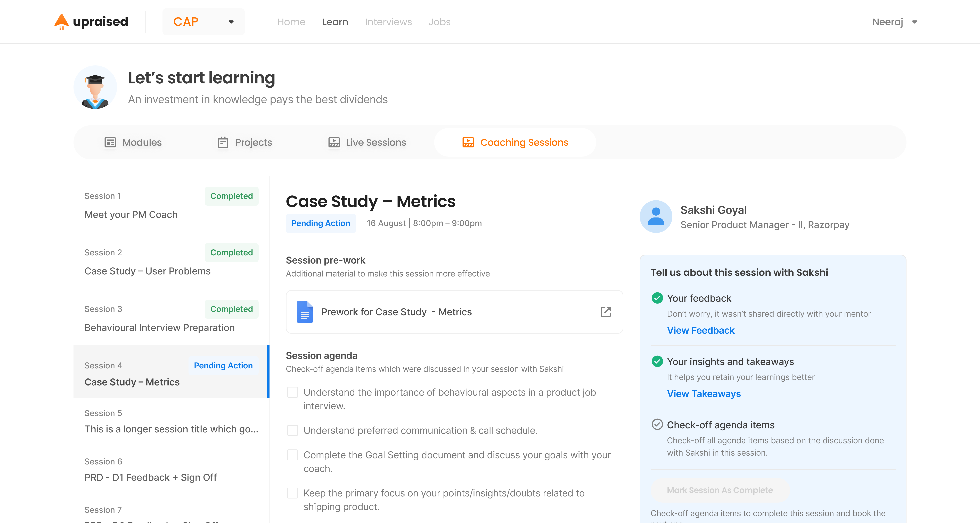Click Tell us about this session heading

pos(739,273)
